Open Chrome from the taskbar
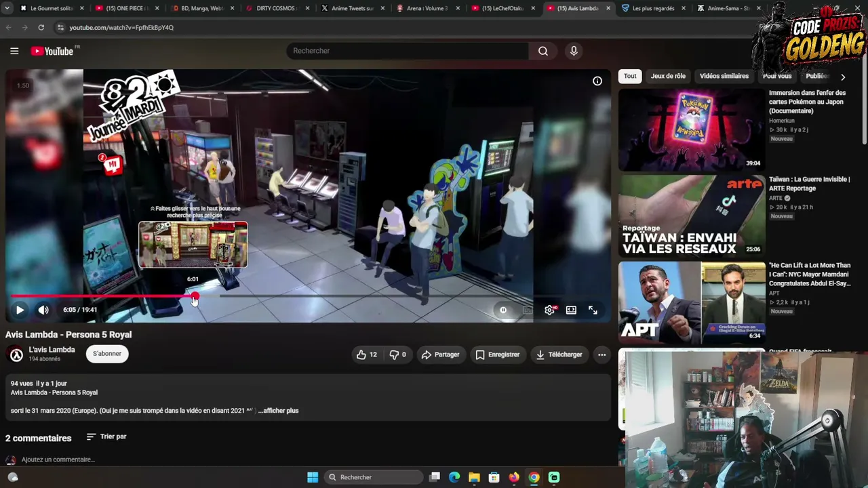 point(534,477)
